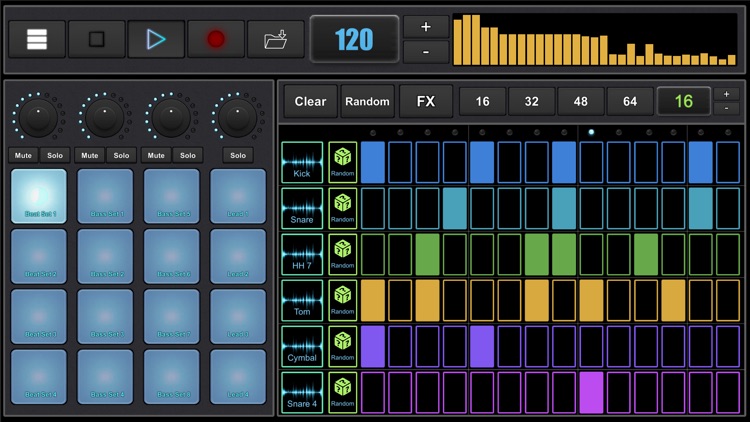Image resolution: width=750 pixels, height=422 pixels.
Task: Trigger the Lead 4 pad
Action: [238, 377]
